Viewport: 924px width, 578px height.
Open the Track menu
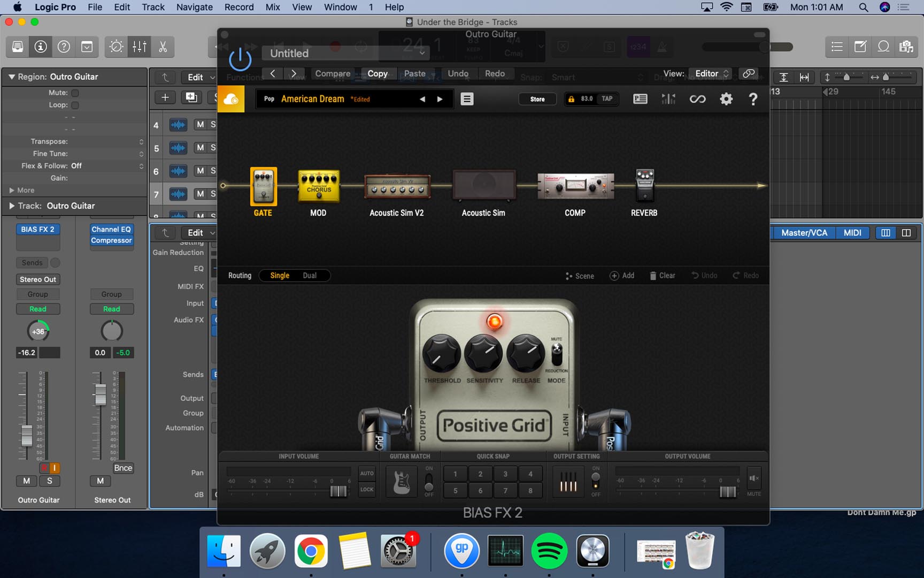point(153,7)
